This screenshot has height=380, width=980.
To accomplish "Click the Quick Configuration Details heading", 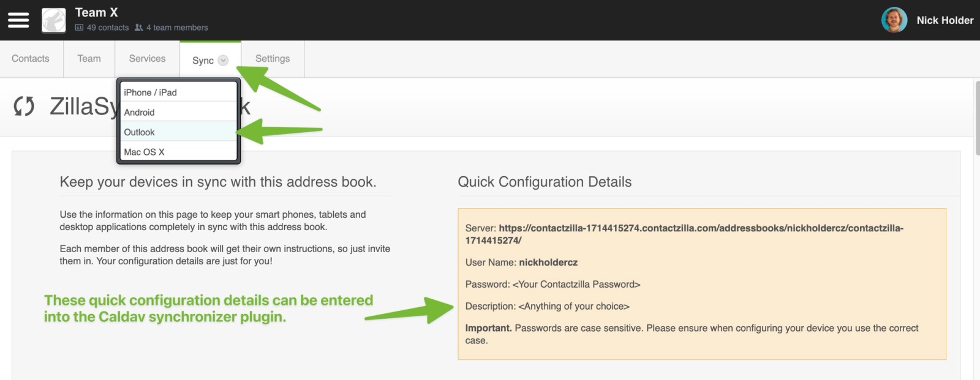I will point(545,182).
